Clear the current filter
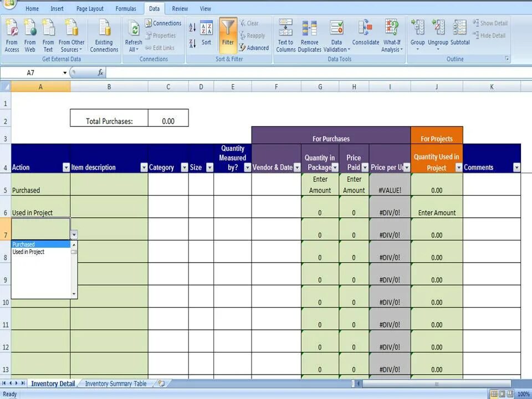Screen dimensions: 532x399 point(249,23)
